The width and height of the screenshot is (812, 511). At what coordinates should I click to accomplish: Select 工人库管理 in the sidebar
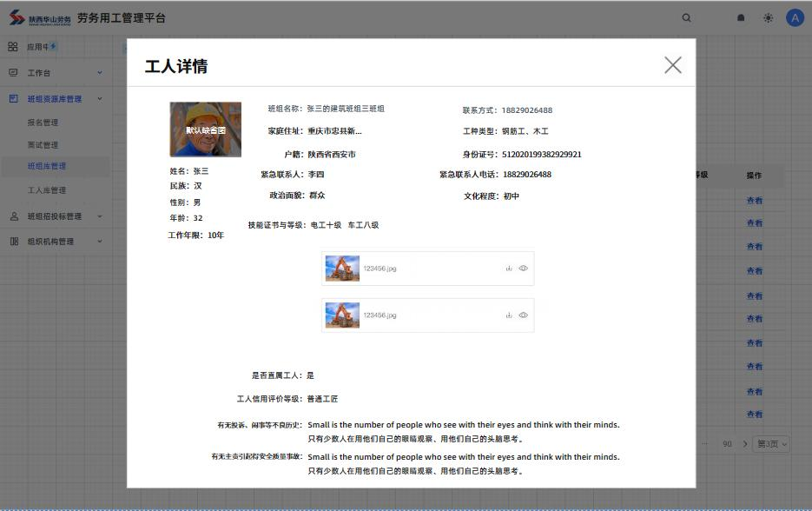(47, 190)
